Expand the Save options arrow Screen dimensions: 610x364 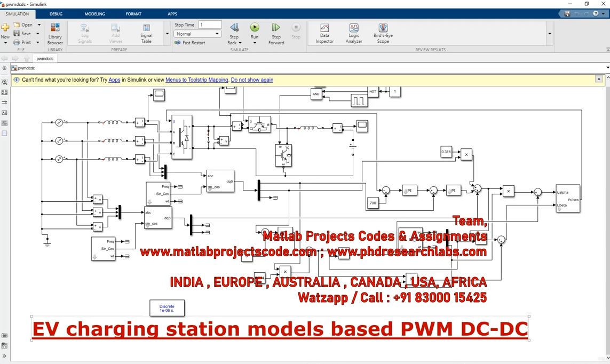[39, 34]
